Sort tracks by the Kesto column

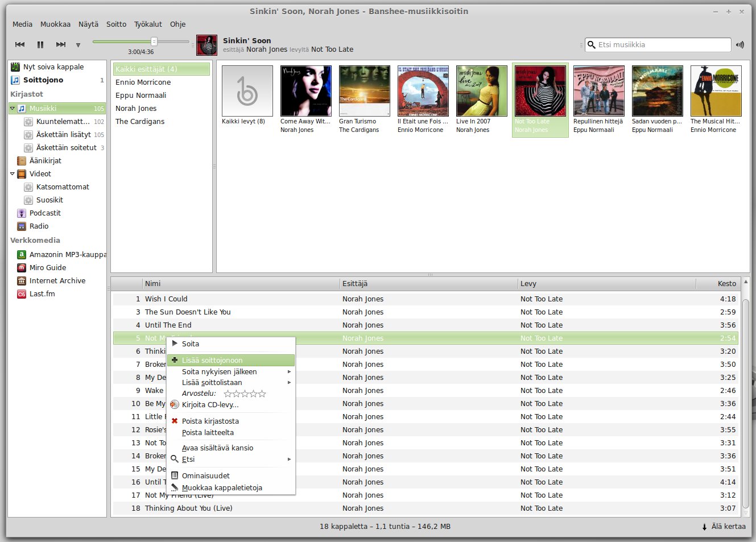tap(718, 284)
